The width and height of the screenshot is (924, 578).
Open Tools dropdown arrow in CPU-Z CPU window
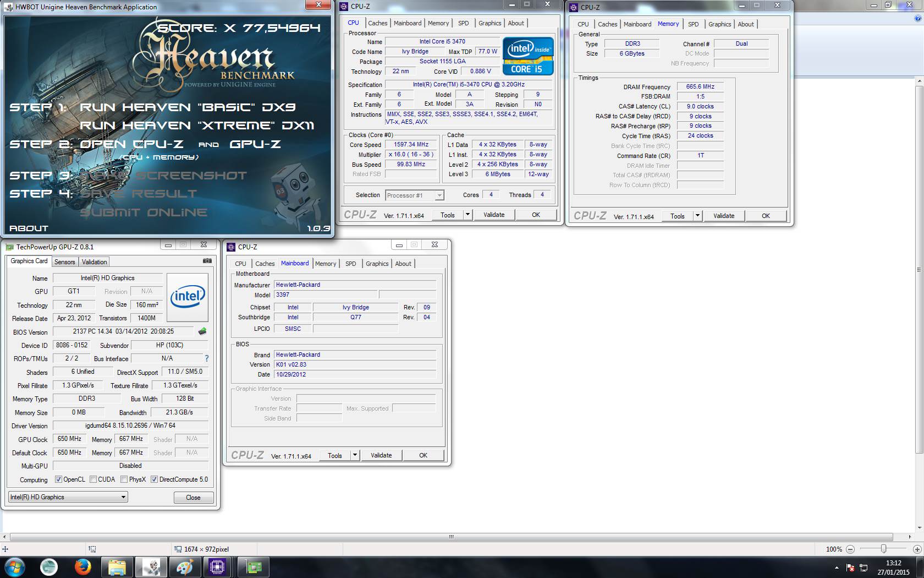pos(468,215)
